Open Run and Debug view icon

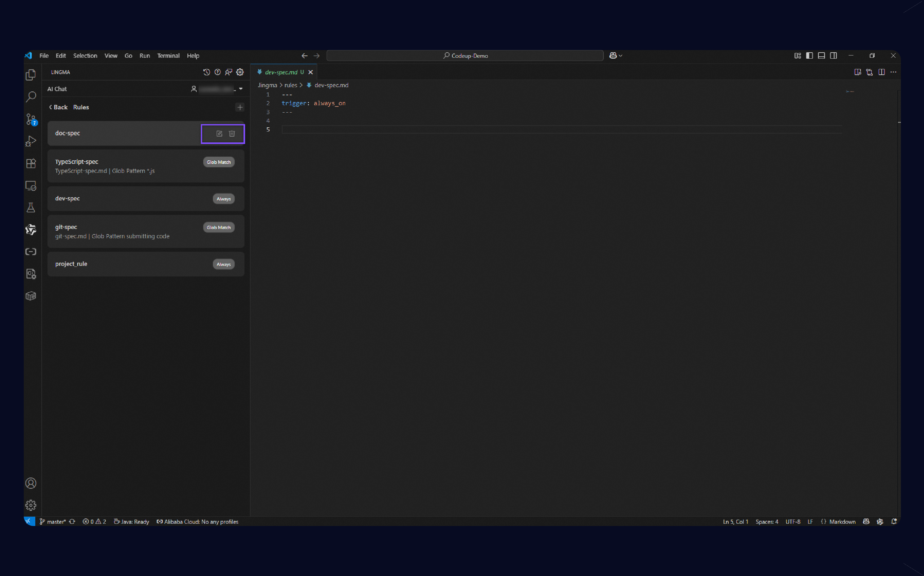(31, 141)
